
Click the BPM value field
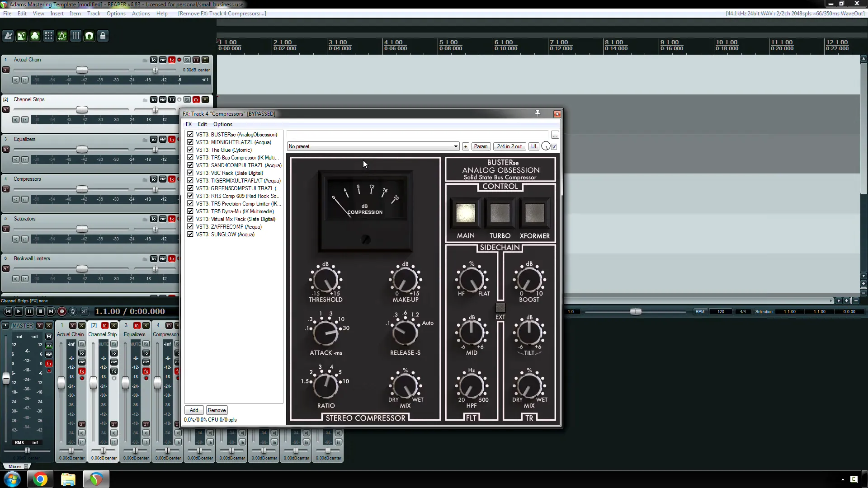pyautogui.click(x=721, y=312)
